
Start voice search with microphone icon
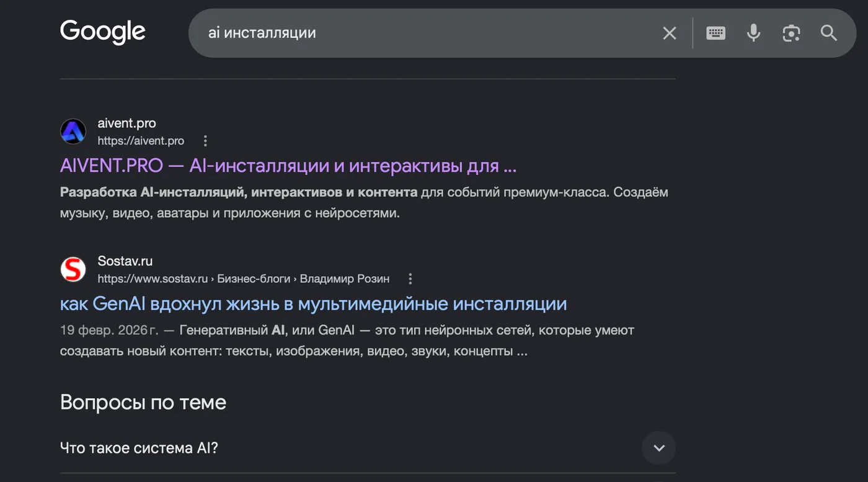753,33
